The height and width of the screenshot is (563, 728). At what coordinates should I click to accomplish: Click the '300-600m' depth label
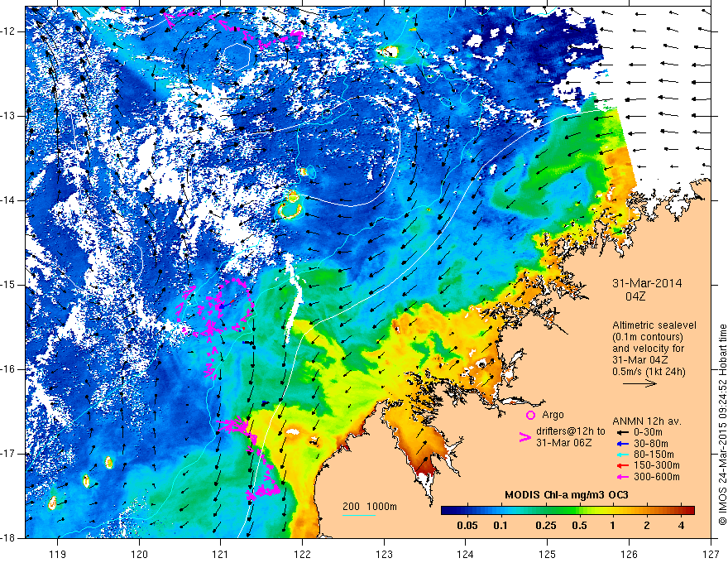pos(657,477)
